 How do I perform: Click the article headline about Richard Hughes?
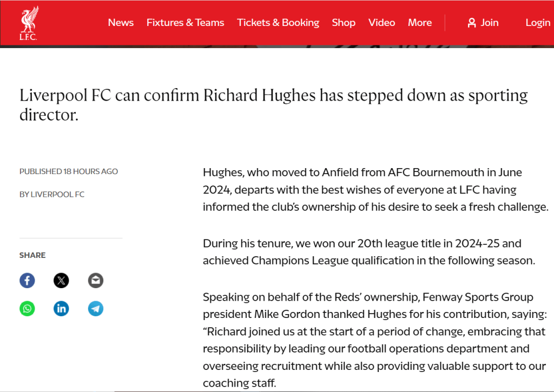point(273,105)
